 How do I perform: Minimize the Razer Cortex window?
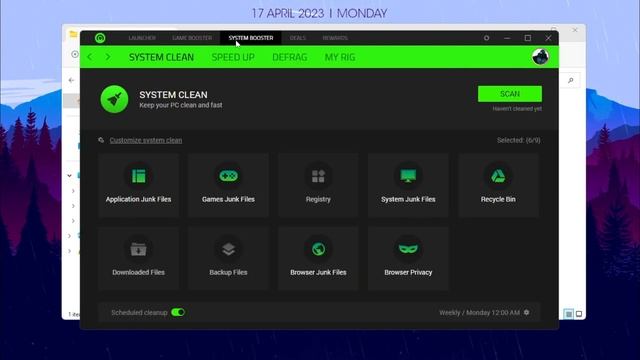[x=507, y=38]
